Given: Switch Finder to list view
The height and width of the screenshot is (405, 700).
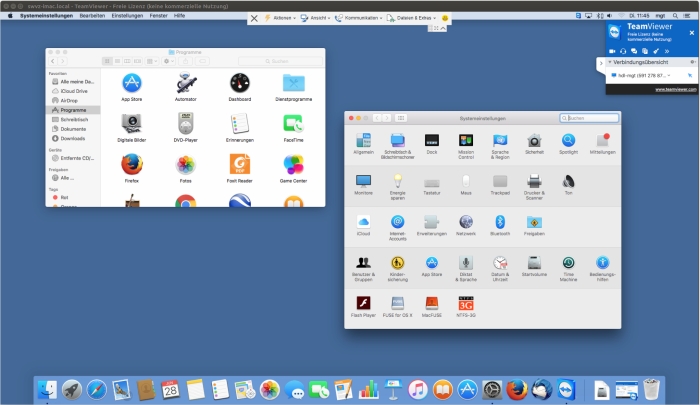Looking at the screenshot, I should point(117,61).
